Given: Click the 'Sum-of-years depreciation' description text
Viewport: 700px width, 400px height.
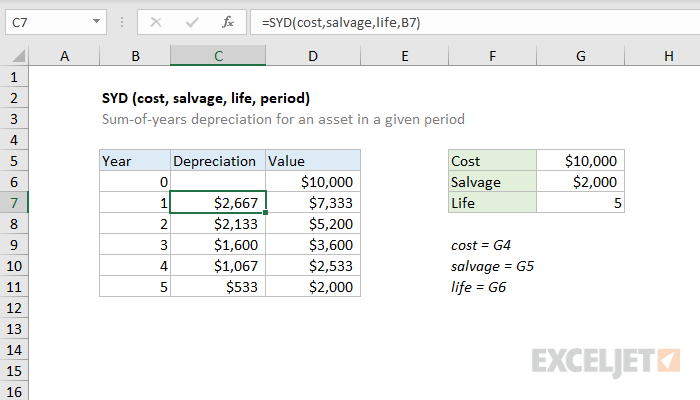Looking at the screenshot, I should (x=283, y=119).
